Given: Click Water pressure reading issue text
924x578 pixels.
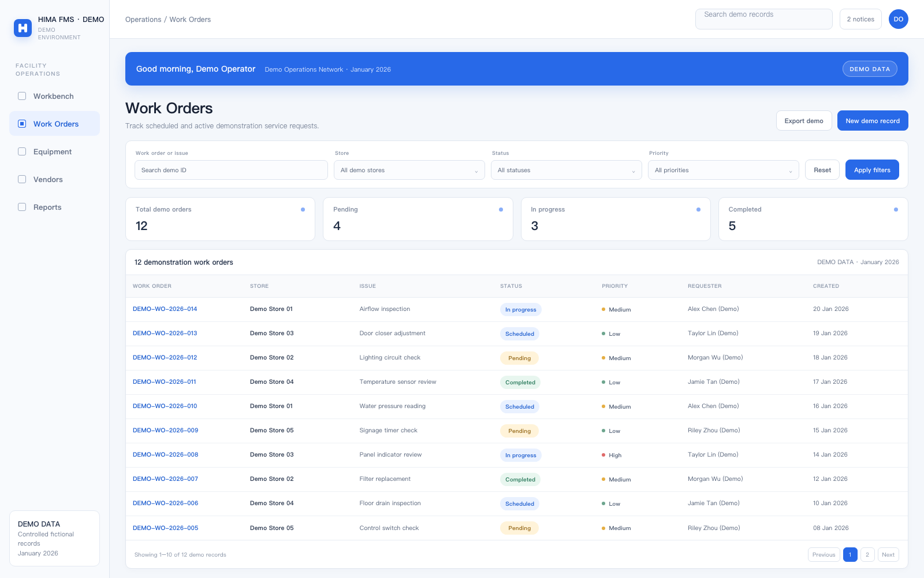Looking at the screenshot, I should click(393, 406).
